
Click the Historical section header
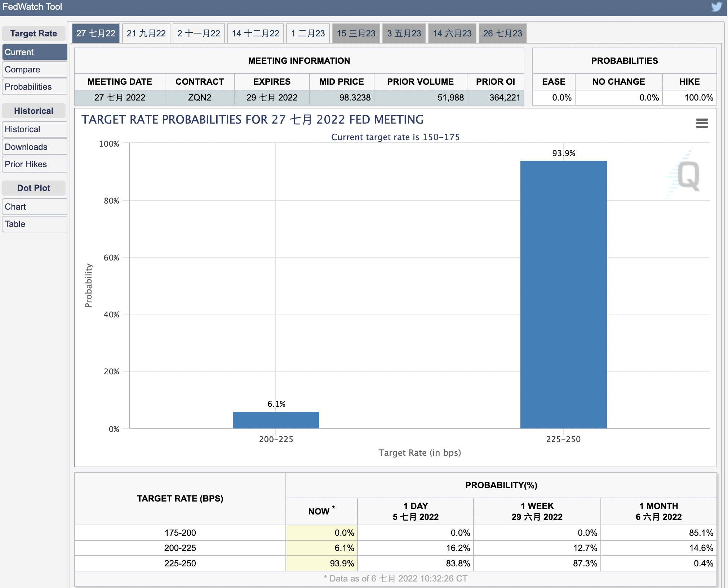pyautogui.click(x=34, y=111)
